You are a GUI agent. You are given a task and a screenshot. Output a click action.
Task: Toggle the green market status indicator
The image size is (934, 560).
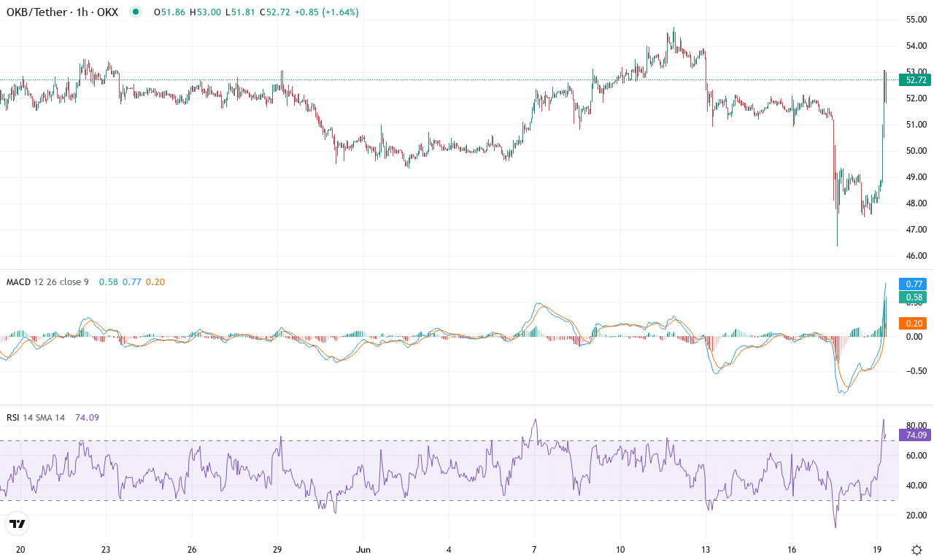coord(135,12)
